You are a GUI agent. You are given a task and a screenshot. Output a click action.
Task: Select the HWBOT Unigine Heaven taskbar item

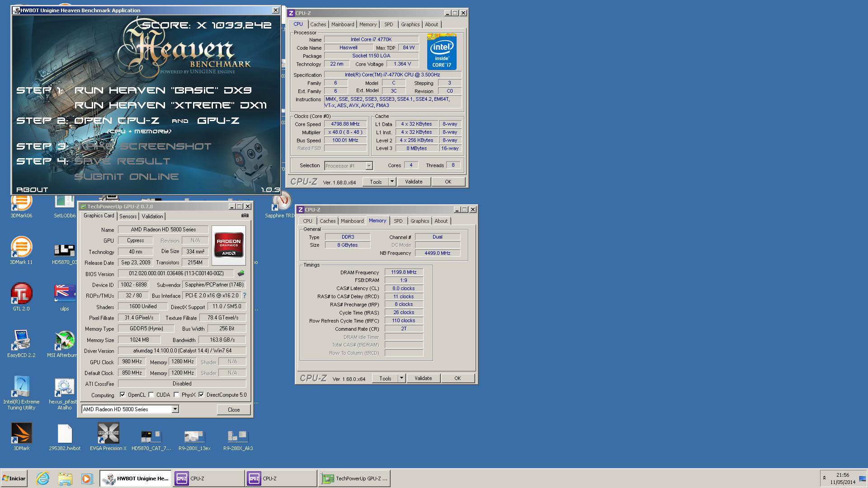(136, 479)
